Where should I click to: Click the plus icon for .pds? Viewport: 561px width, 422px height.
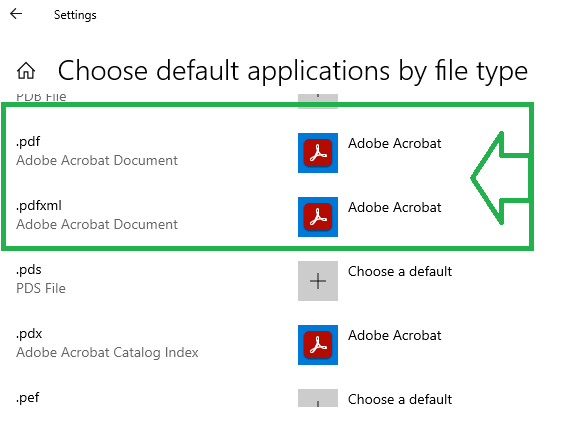pyautogui.click(x=318, y=281)
